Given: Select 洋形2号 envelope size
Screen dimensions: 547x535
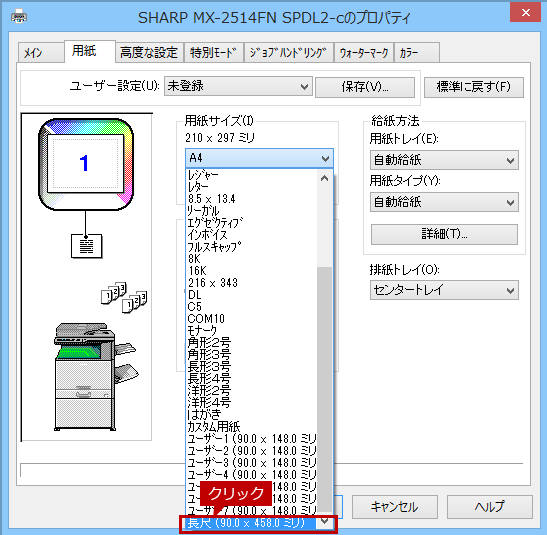Looking at the screenshot, I should point(251,390).
